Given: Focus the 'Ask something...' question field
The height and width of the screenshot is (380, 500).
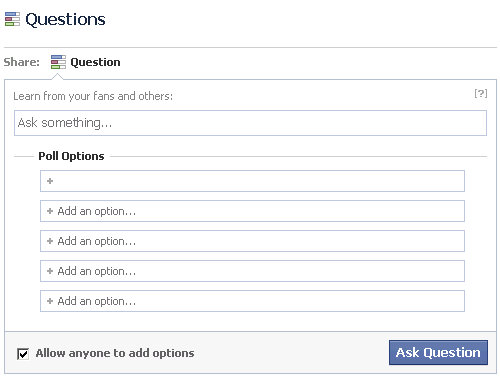Looking at the screenshot, I should point(250,123).
